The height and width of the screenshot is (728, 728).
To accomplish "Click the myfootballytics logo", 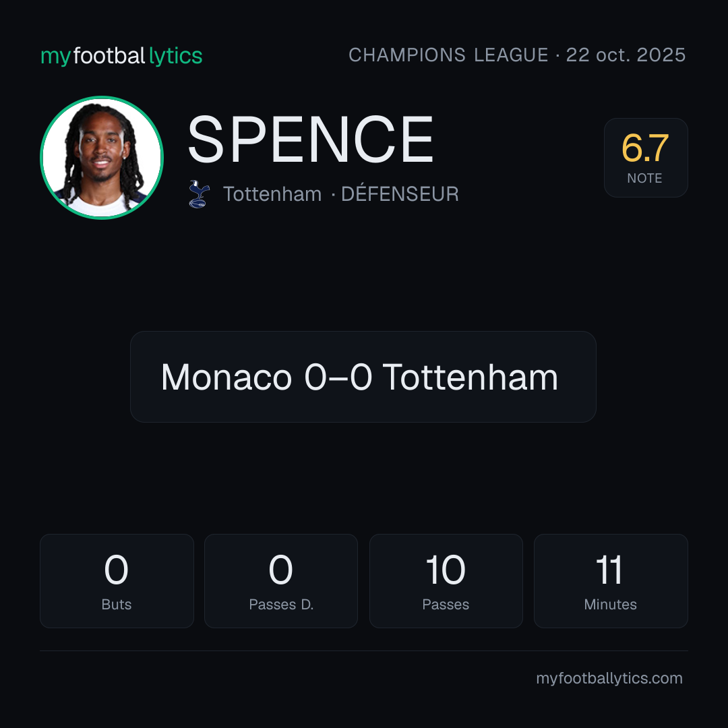I will click(121, 56).
